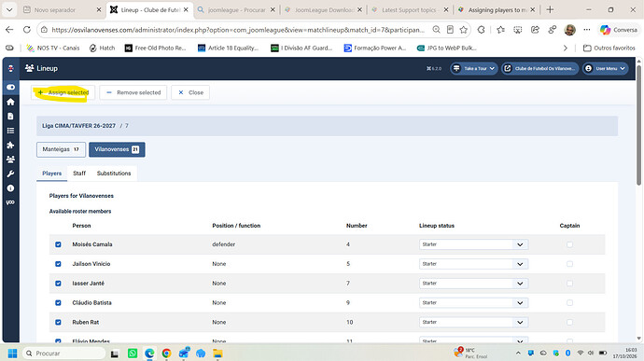The image size is (644, 361).
Task: Open Chrome from the taskbar
Action: tap(166, 354)
